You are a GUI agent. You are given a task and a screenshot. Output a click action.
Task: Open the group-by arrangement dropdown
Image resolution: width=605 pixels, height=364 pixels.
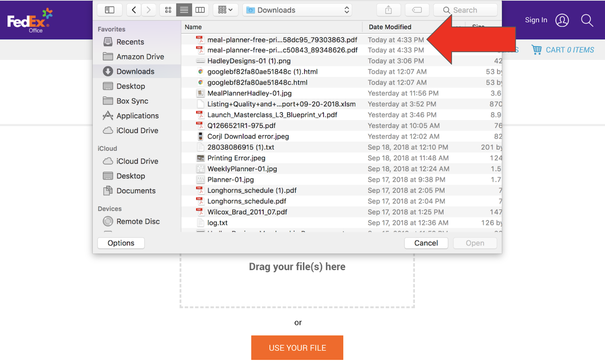(x=225, y=10)
